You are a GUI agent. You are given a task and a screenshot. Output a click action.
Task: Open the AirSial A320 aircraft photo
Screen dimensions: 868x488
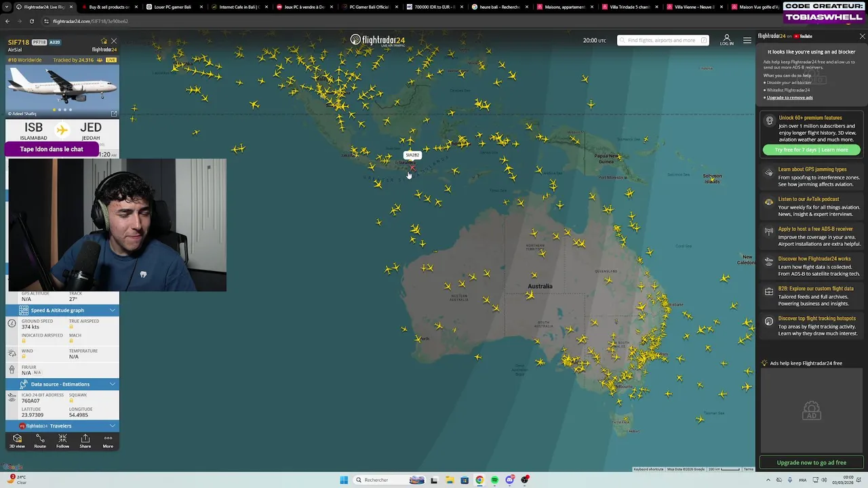pyautogui.click(x=62, y=91)
